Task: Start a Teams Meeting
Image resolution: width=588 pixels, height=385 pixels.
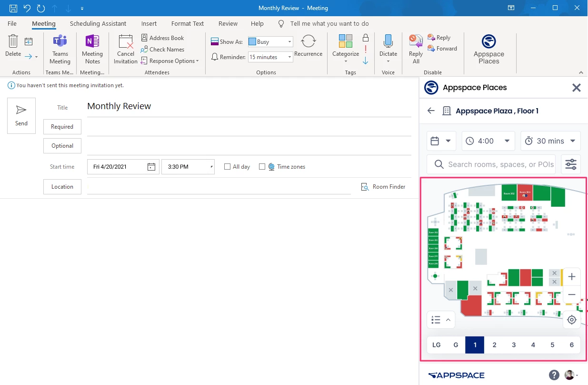Action: (60, 50)
